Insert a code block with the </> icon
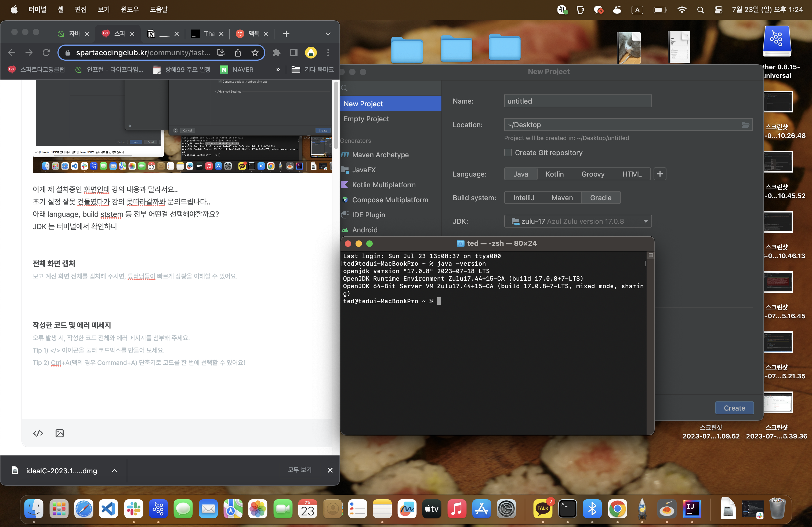Image resolution: width=812 pixels, height=527 pixels. (38, 433)
